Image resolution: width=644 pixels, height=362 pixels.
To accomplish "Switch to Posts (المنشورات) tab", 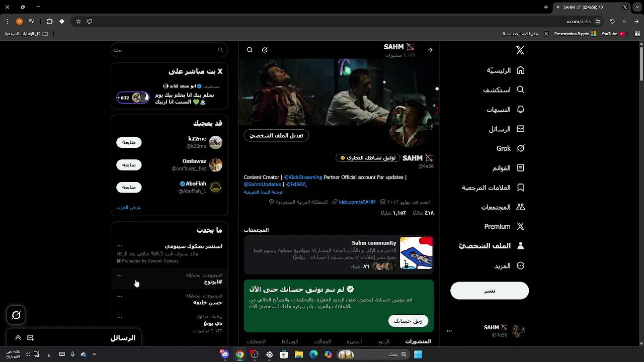I will pyautogui.click(x=418, y=341).
